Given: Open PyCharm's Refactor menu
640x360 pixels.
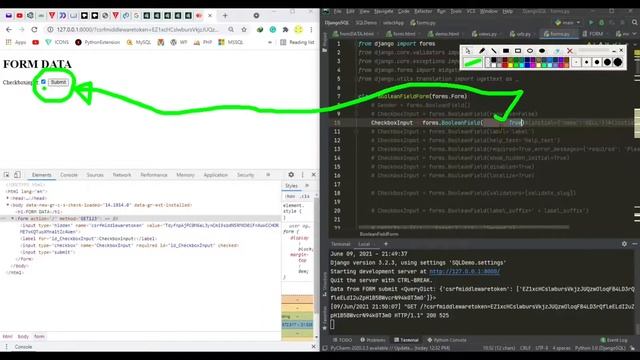Looking at the screenshot, I should (423, 11).
